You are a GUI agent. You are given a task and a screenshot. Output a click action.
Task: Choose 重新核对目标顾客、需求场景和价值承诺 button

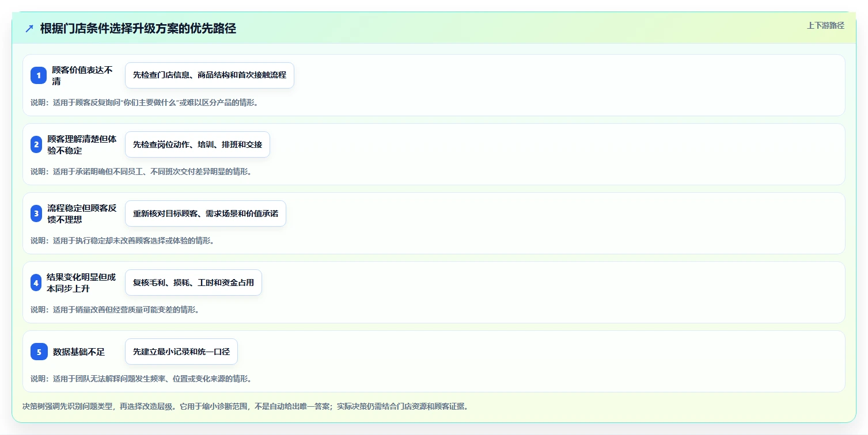pos(206,213)
